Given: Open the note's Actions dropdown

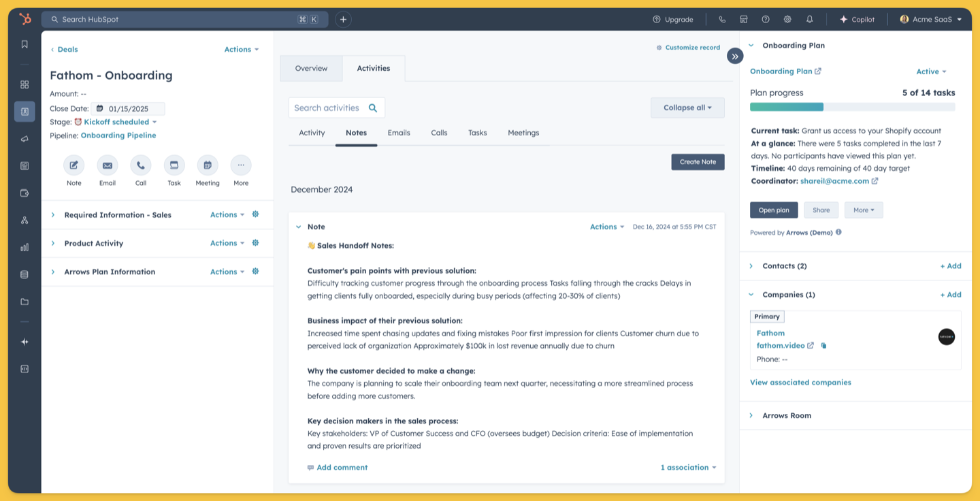Looking at the screenshot, I should pyautogui.click(x=607, y=227).
